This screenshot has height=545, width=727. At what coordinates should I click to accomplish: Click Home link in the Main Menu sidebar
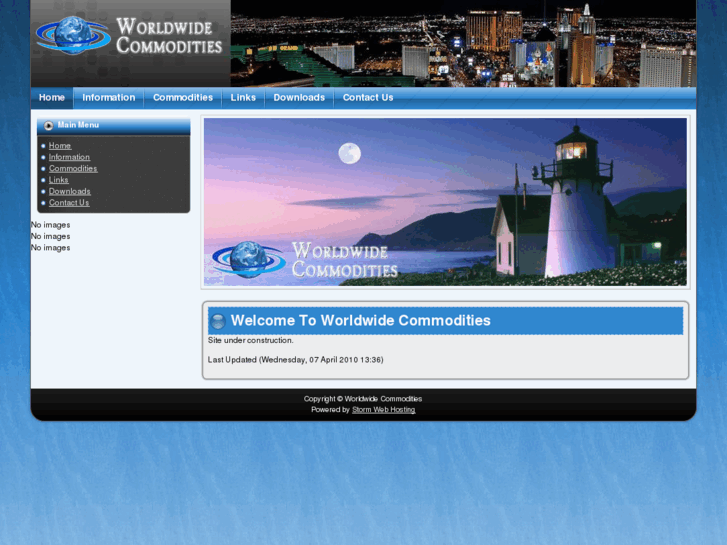60,146
